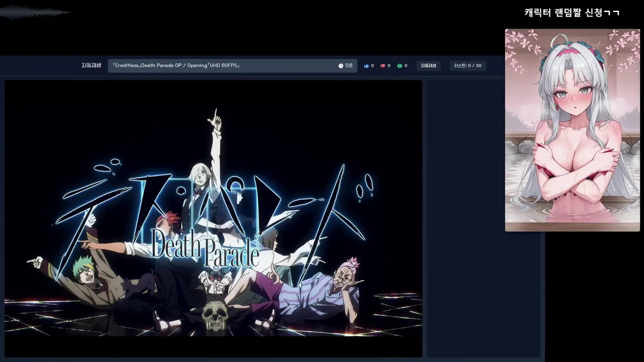Click the green eye views icon
644x362 pixels.
point(399,66)
